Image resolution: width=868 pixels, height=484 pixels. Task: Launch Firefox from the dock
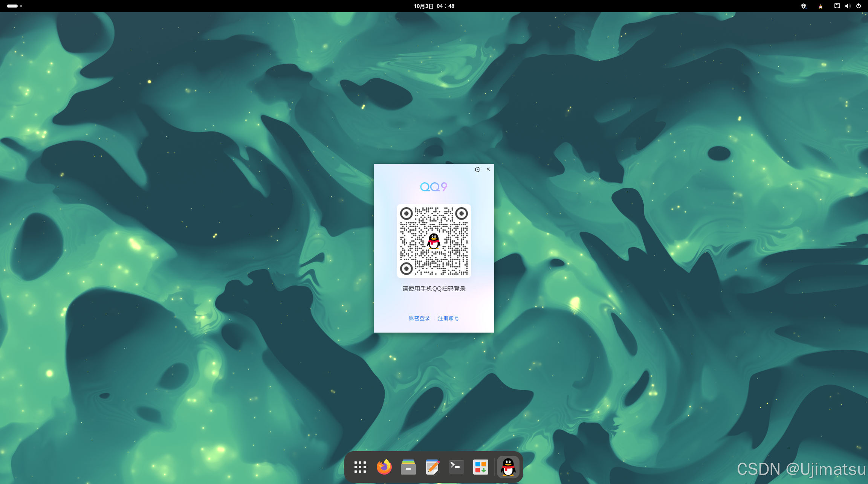(384, 467)
